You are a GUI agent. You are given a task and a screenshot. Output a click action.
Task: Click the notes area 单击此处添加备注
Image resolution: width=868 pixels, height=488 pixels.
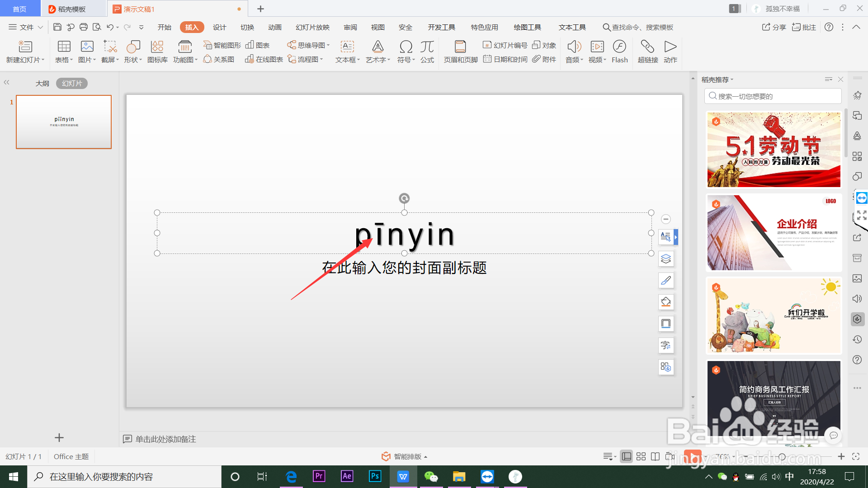165,439
